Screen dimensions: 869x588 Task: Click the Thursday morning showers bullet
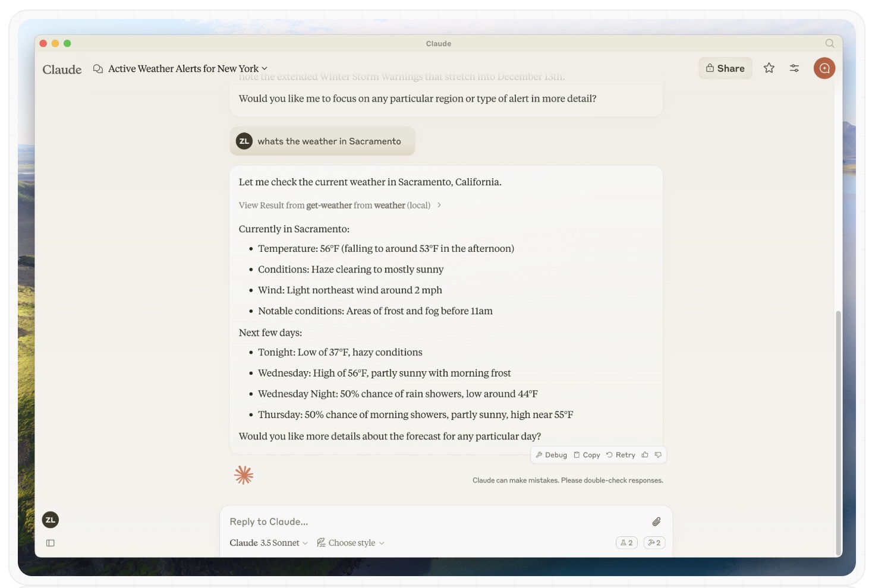point(415,415)
